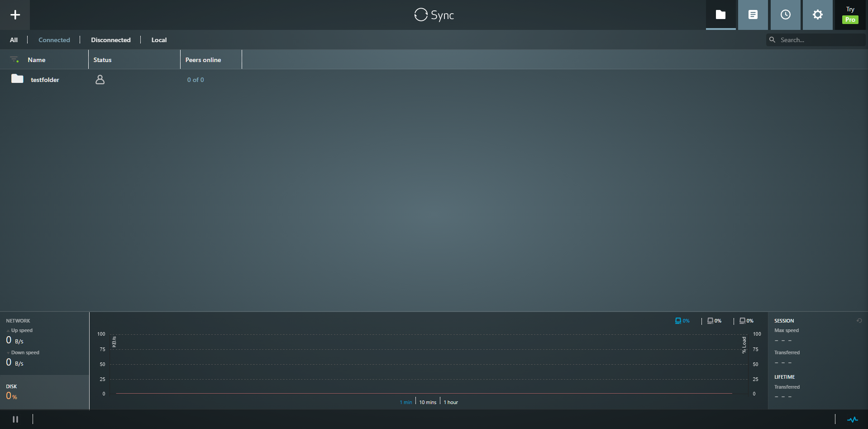Toggle the blue 0% disk legend item
The width and height of the screenshot is (868, 429).
[682, 321]
